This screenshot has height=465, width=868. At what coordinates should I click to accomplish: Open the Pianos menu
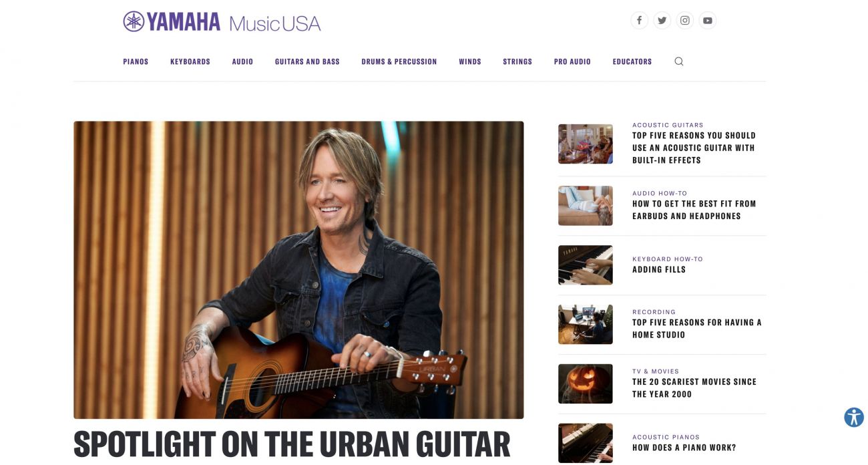coord(136,61)
